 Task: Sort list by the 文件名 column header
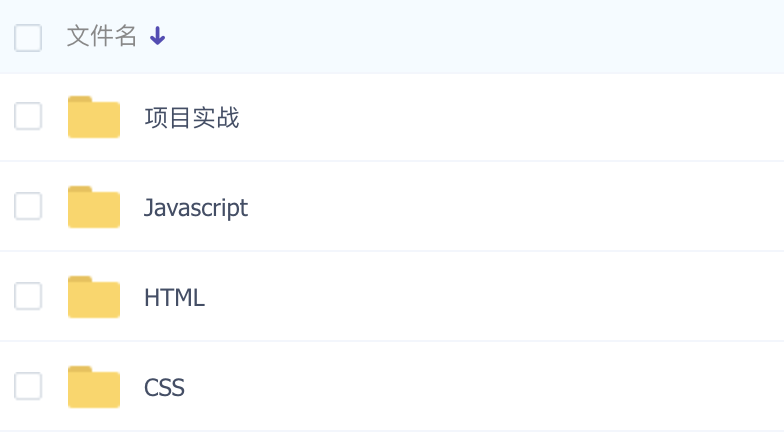coord(102,36)
